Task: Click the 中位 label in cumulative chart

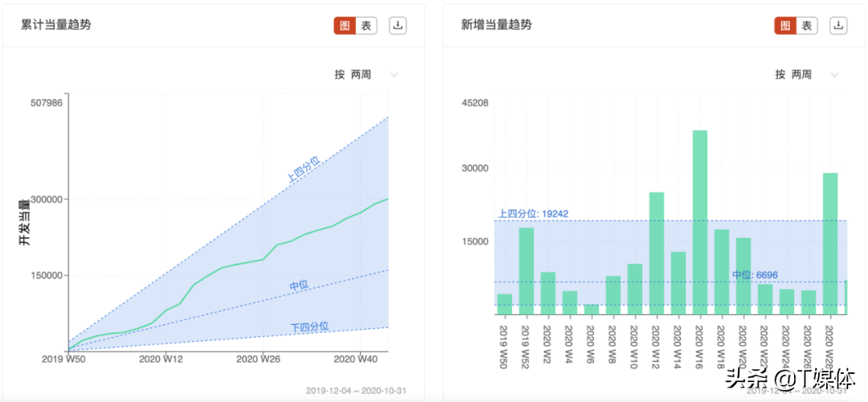Action: [x=299, y=285]
